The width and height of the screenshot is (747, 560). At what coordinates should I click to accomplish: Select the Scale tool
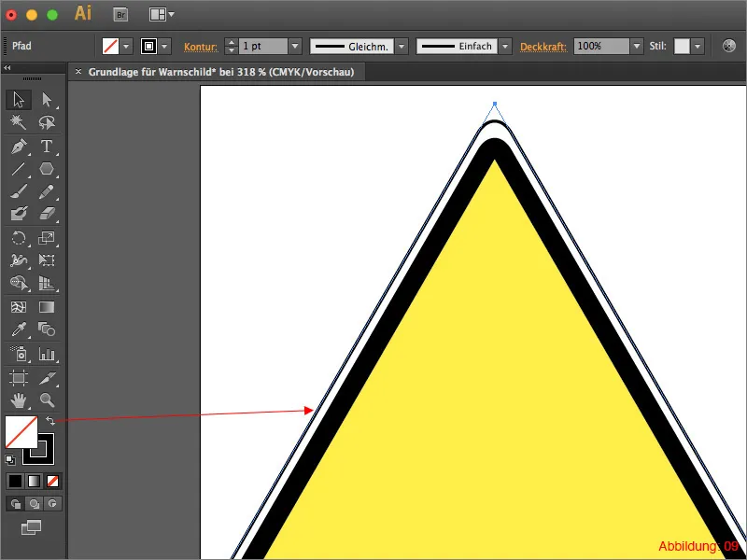point(47,238)
